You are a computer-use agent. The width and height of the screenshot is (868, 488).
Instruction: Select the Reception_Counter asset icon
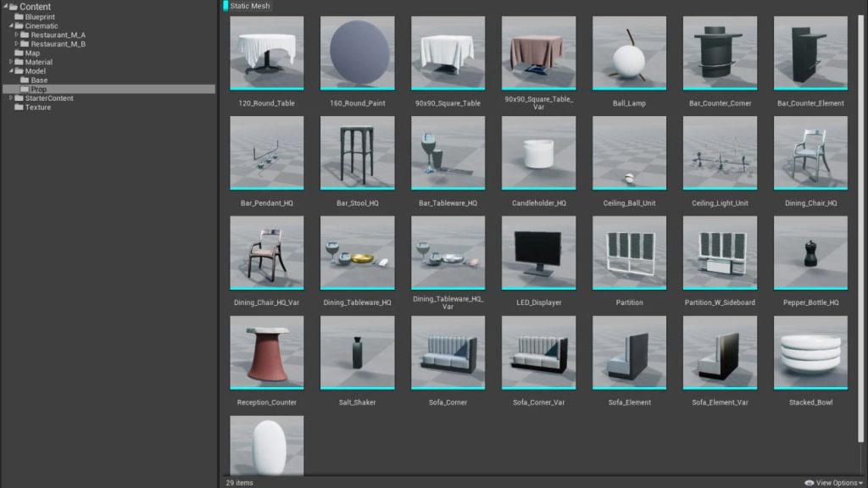pyautogui.click(x=266, y=352)
